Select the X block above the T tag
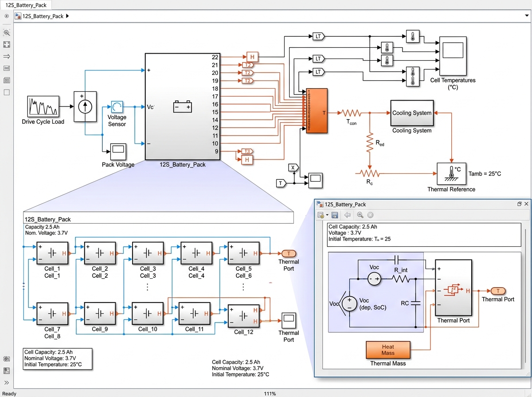Image resolution: width=532 pixels, height=397 pixels. pos(293,167)
